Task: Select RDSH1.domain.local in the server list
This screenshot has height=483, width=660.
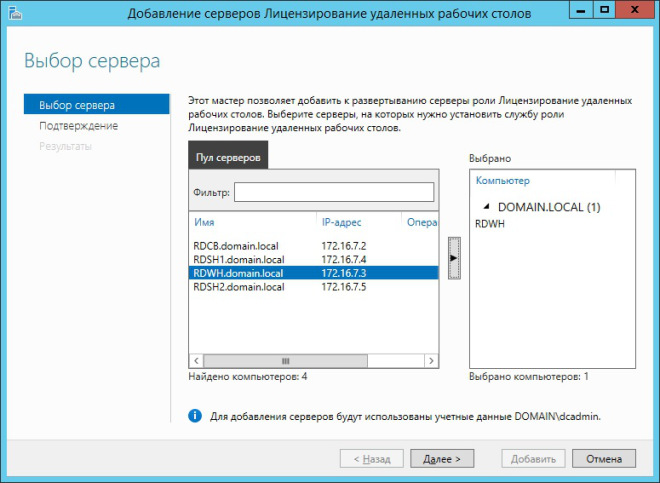Action: [x=238, y=259]
